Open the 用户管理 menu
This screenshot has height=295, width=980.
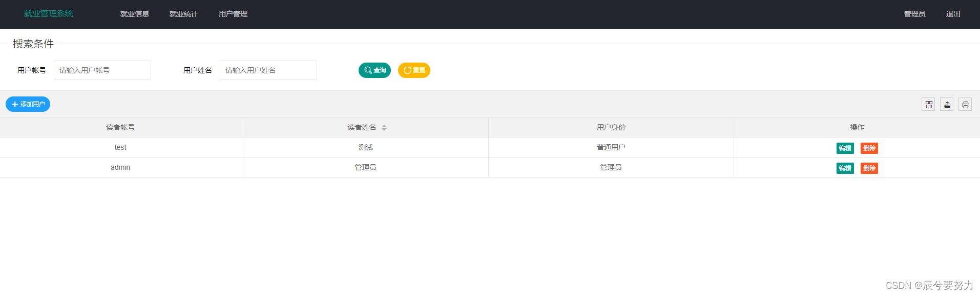(233, 14)
